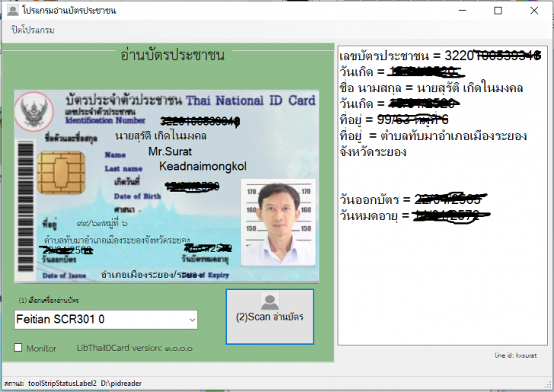
Task: Minimize the โปรแกรมอ่านบัตรประชาชน window
Action: click(462, 11)
